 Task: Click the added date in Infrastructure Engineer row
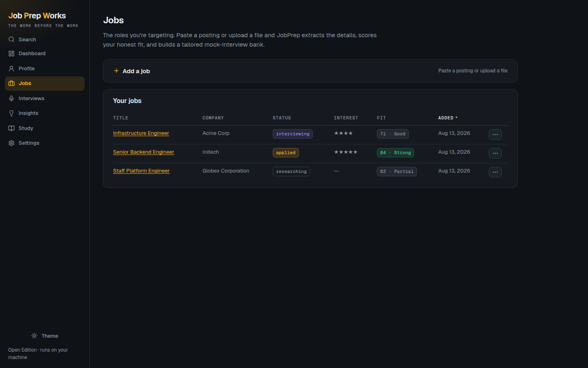tap(454, 133)
